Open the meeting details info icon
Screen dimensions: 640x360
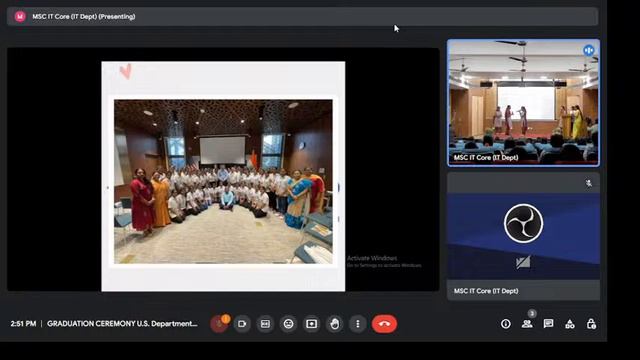(506, 324)
